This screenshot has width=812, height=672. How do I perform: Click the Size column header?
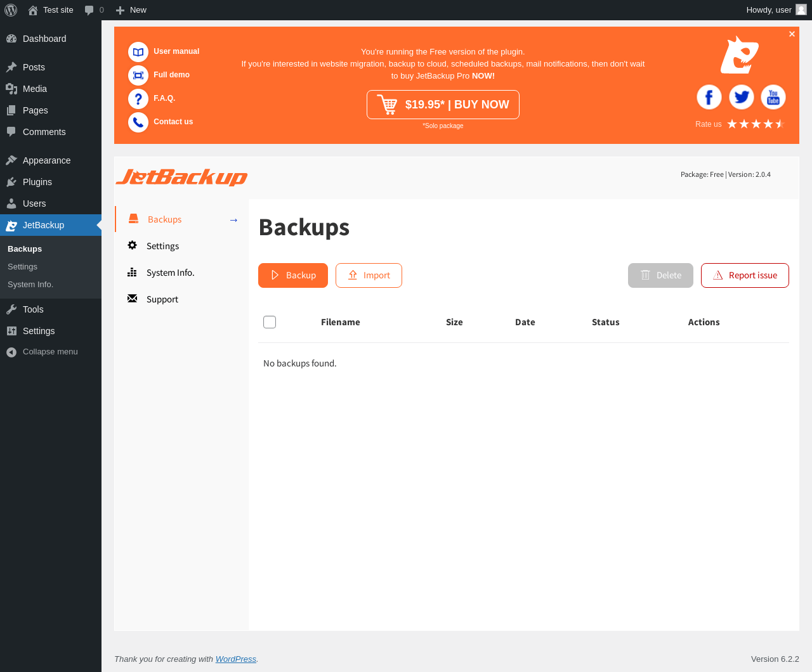click(454, 322)
